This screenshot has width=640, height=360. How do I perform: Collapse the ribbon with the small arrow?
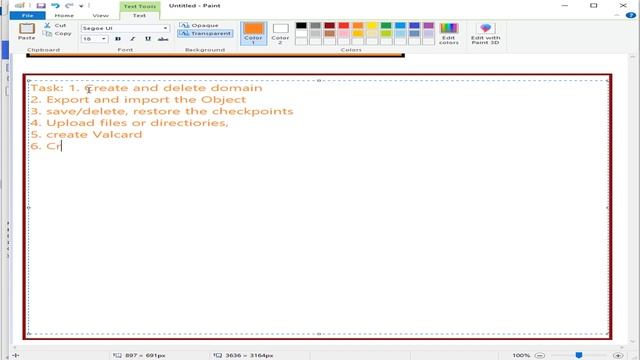617,16
